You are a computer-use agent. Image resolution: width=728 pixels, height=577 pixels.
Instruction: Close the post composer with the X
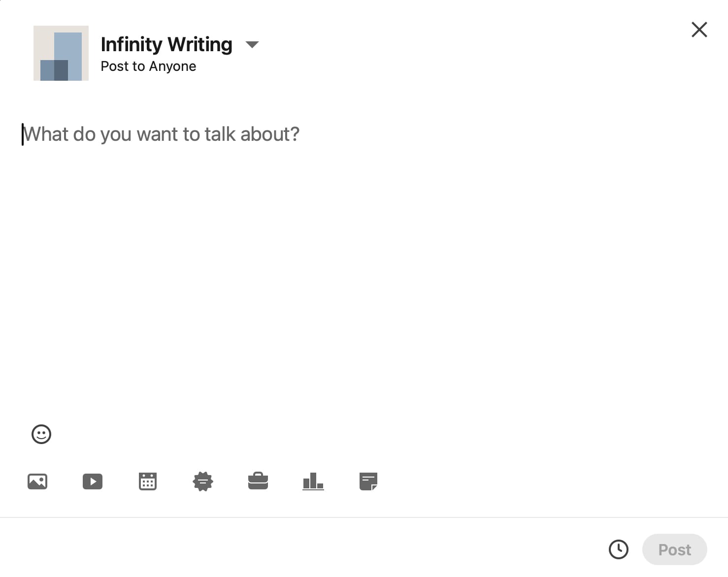pos(699,30)
